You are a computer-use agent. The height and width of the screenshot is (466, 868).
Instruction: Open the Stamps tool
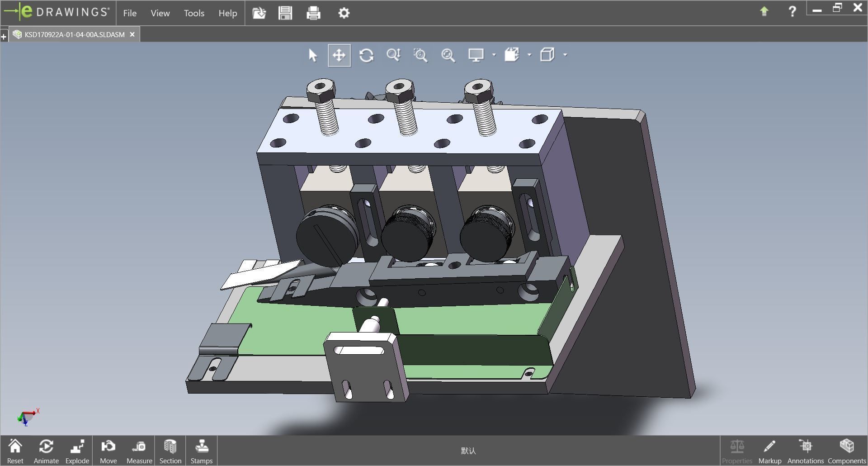tap(201, 451)
